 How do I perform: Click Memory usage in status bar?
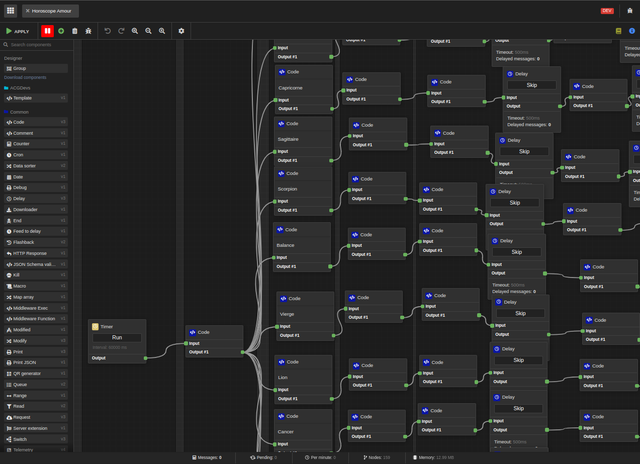[433, 458]
